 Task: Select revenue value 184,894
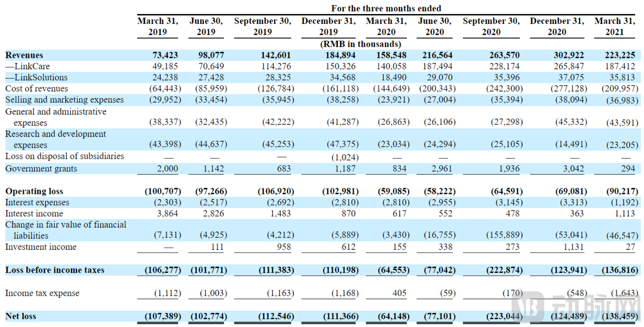coord(340,55)
